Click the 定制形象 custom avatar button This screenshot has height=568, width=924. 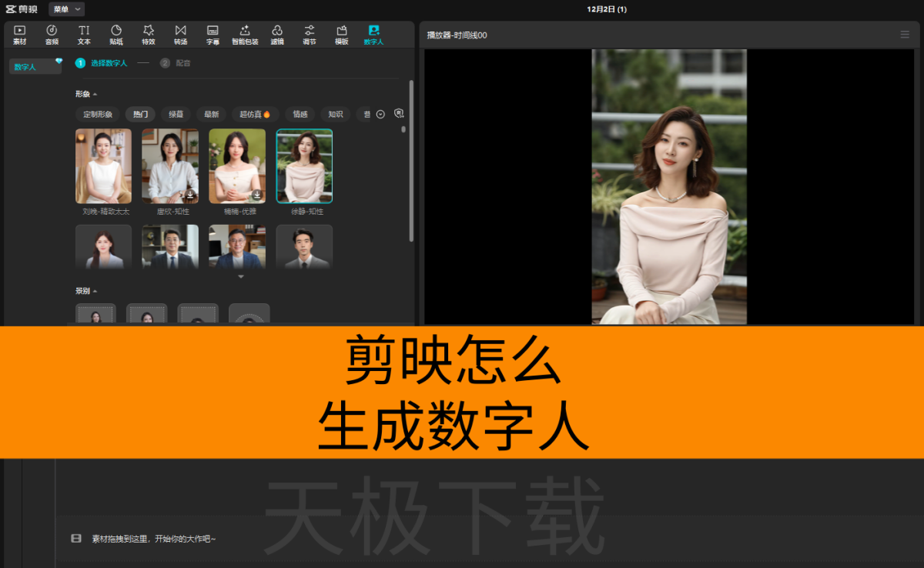[98, 114]
